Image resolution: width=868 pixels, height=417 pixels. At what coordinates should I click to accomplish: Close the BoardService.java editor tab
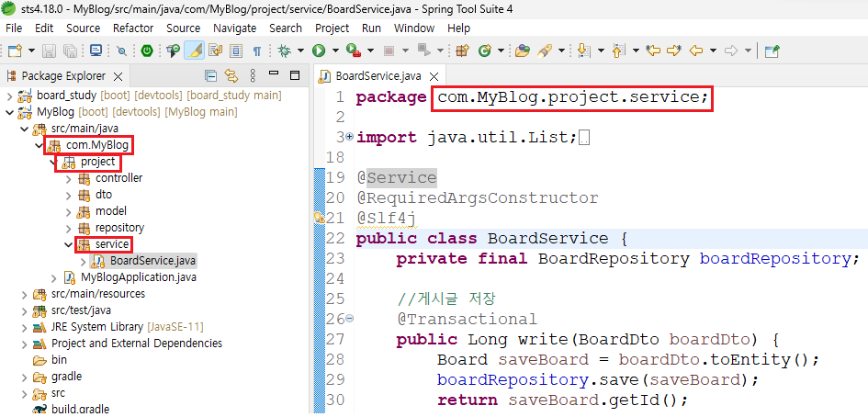[434, 76]
